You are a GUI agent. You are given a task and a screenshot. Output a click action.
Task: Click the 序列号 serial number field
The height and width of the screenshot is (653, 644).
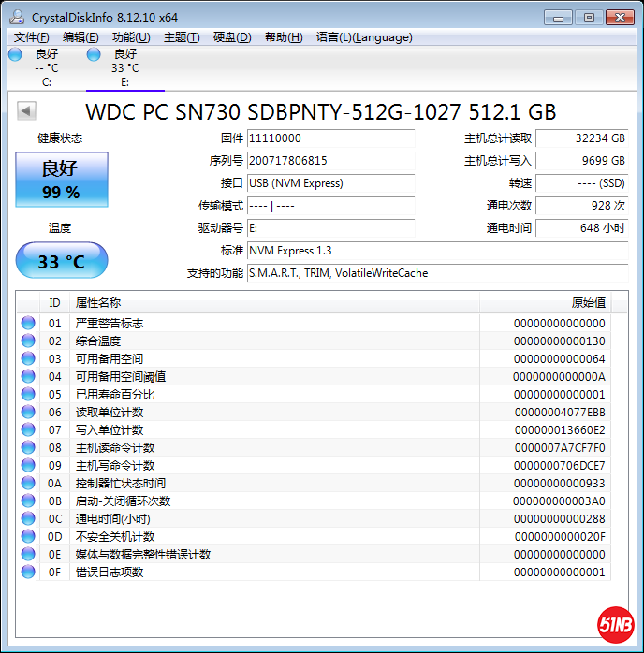(x=329, y=161)
